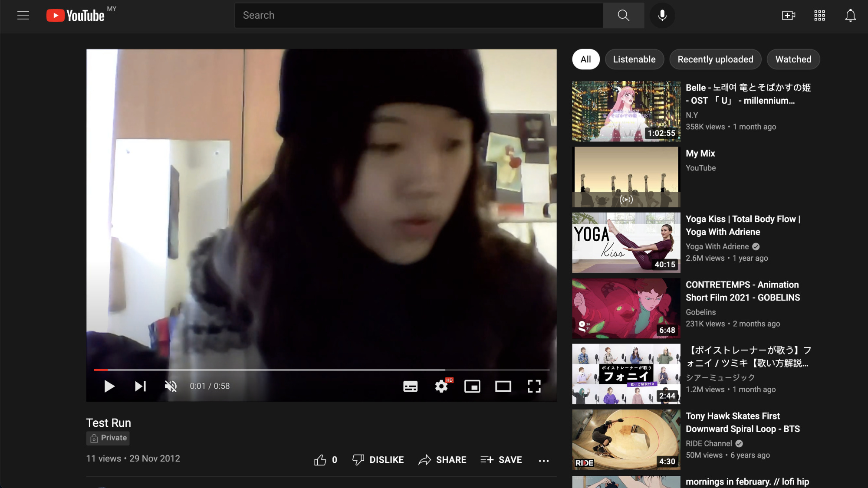Click the search magnifier button
The width and height of the screenshot is (868, 488).
624,16
